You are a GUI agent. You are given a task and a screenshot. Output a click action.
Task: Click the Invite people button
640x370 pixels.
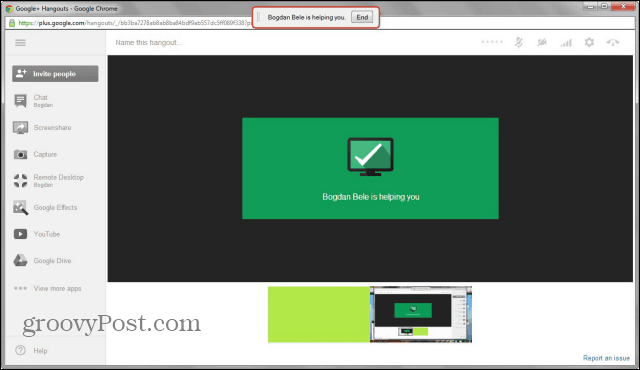coord(55,74)
